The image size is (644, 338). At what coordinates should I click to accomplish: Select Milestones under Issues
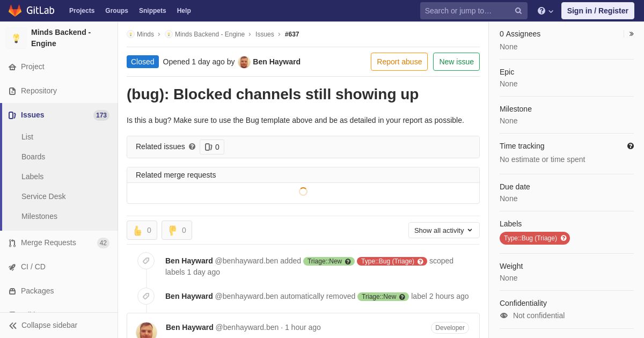coord(39,216)
